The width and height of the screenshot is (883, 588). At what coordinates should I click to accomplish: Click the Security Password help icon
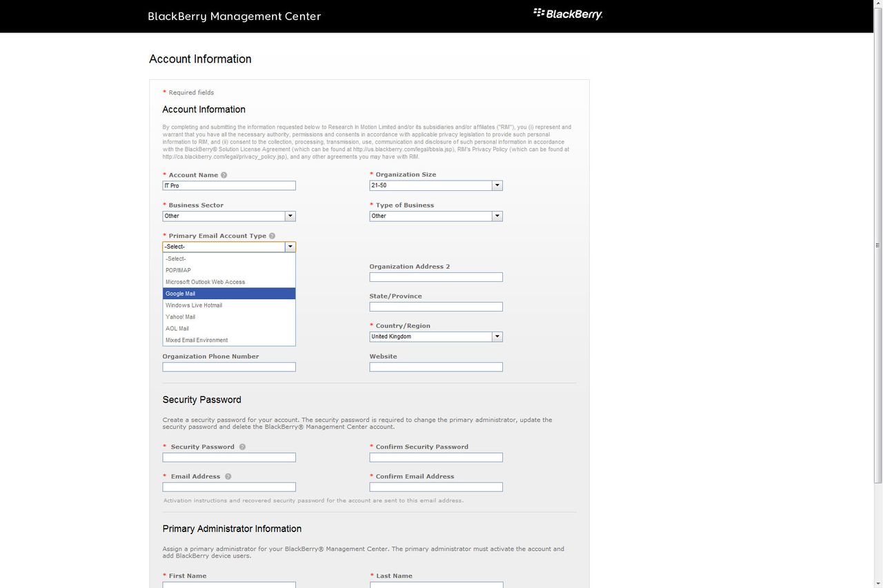click(x=242, y=447)
